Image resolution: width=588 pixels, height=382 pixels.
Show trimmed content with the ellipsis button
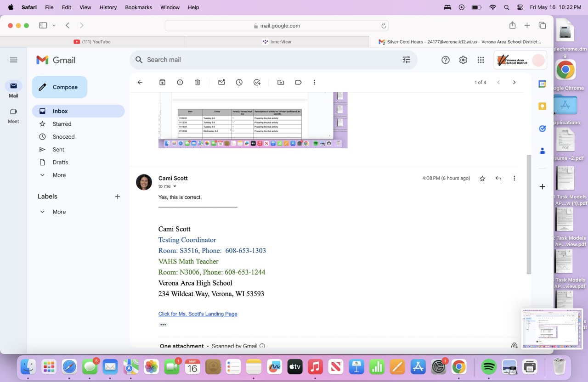[x=163, y=325]
